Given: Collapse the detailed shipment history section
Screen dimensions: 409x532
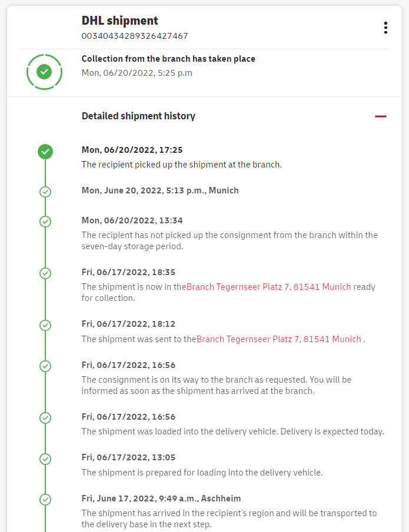Looking at the screenshot, I should (381, 116).
